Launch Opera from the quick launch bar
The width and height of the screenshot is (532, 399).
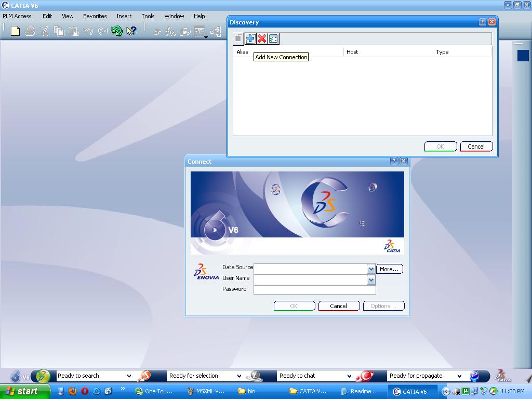click(x=85, y=391)
